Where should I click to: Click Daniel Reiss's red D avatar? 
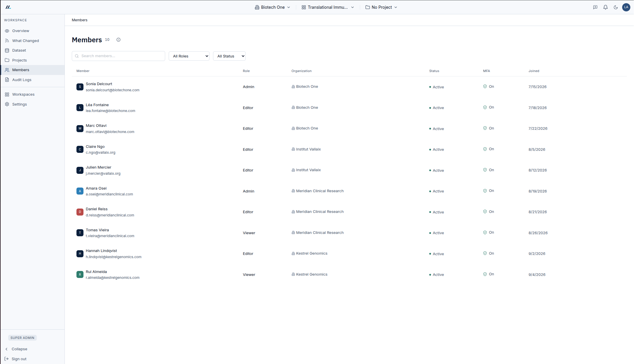[x=80, y=212]
